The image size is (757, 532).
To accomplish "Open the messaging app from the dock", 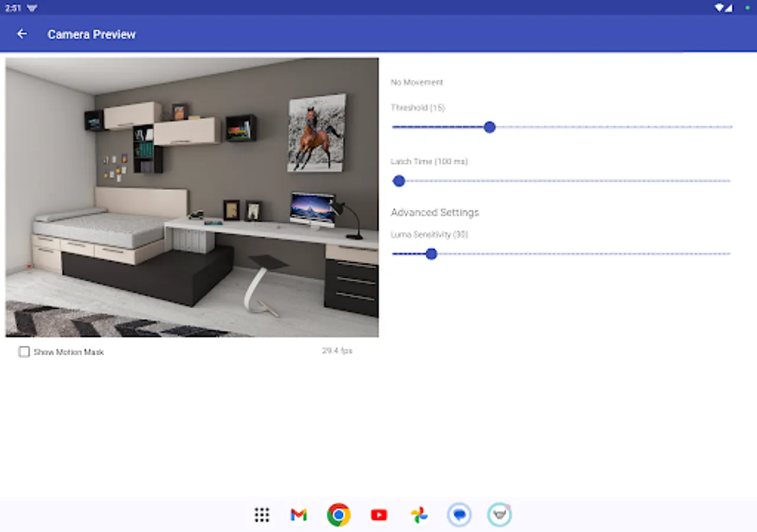I will point(459,515).
